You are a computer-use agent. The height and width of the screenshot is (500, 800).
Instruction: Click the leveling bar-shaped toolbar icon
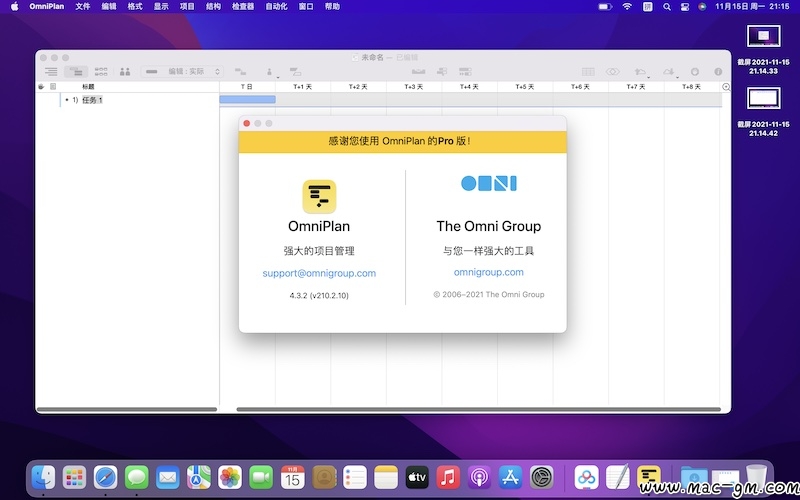pos(418,71)
